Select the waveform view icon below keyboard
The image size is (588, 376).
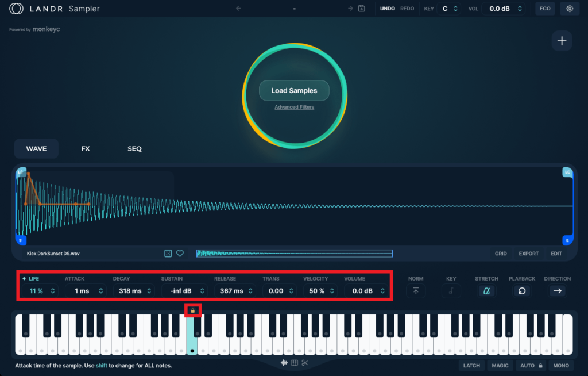click(284, 362)
